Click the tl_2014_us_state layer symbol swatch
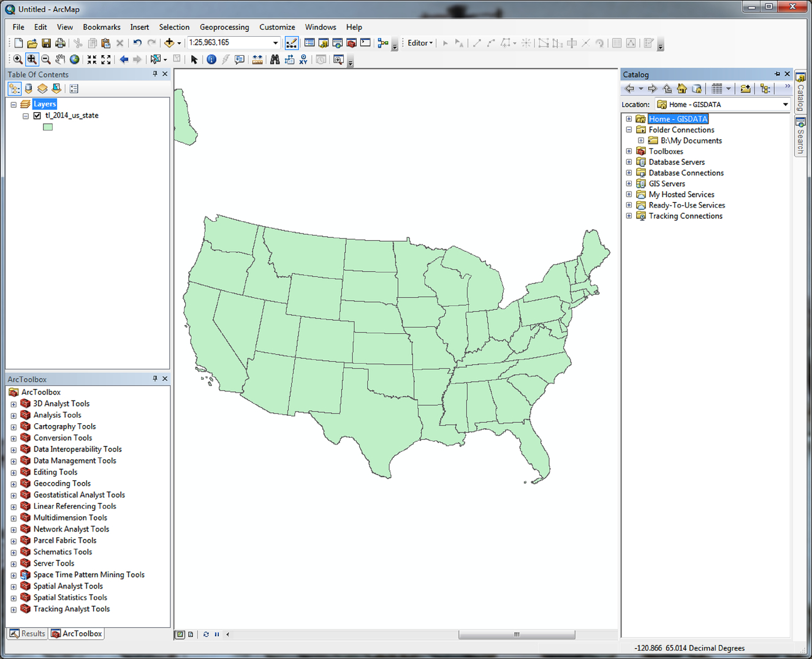 48,127
